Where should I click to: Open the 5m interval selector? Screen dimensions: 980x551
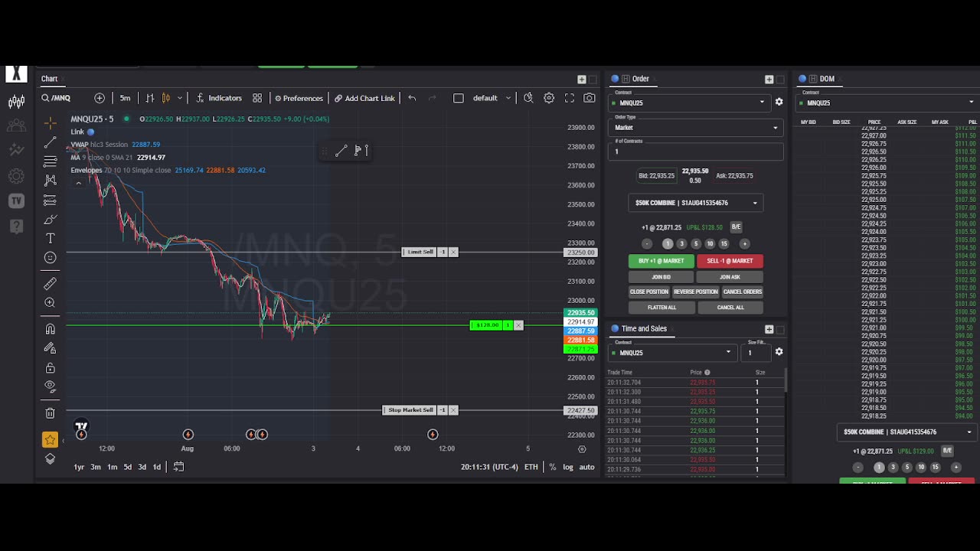[125, 98]
